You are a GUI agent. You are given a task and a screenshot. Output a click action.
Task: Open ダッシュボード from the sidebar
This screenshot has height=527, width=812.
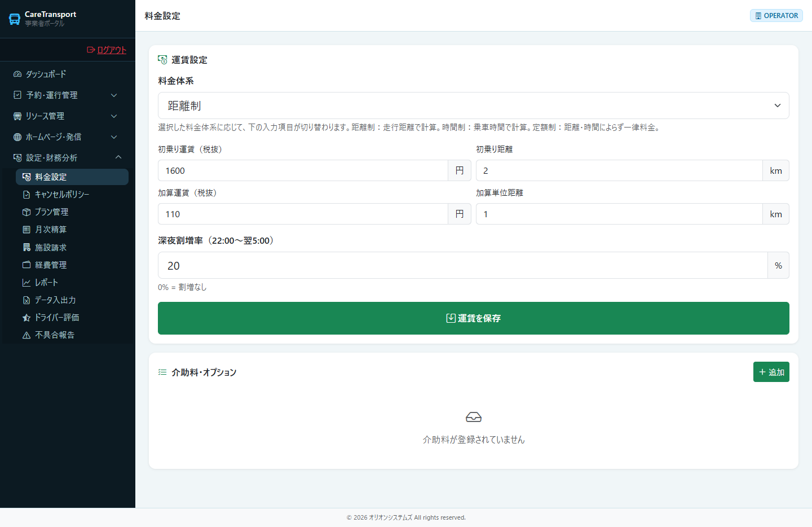point(68,74)
